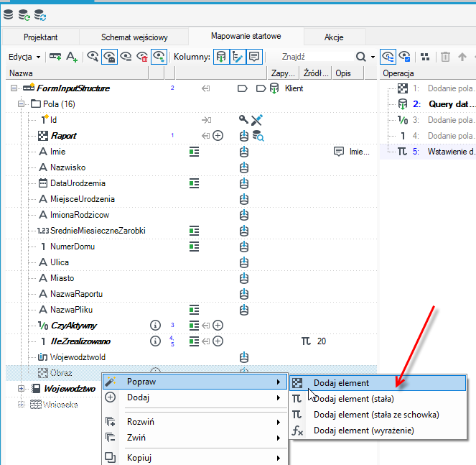Expand the Wojewodztwo node
The height and width of the screenshot is (465, 476).
[21, 388]
